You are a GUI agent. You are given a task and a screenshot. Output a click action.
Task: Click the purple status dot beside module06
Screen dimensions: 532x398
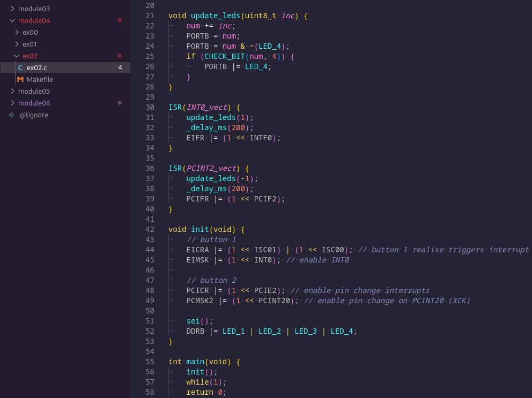click(x=120, y=103)
